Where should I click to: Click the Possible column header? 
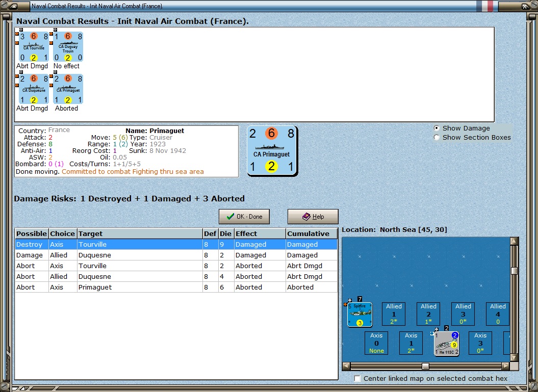click(x=32, y=233)
